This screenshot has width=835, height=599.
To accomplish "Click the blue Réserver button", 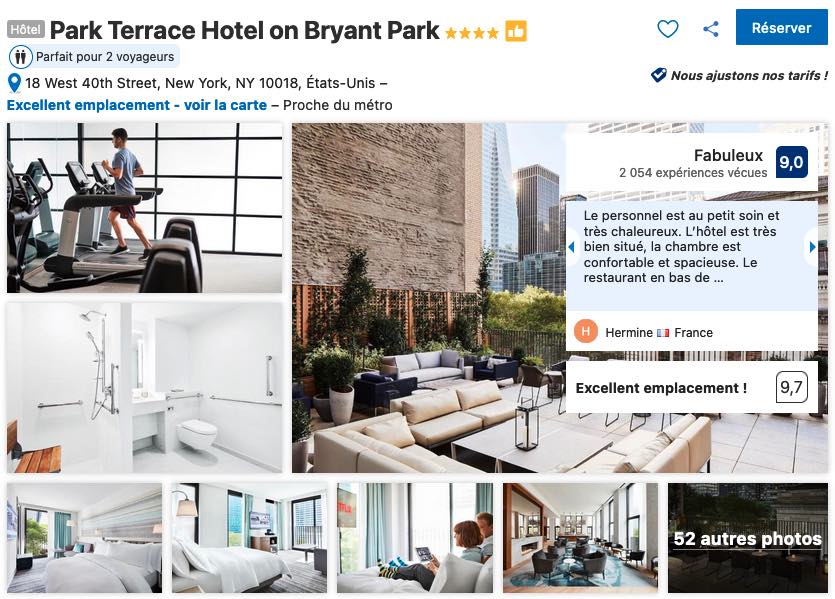I will coord(781,28).
